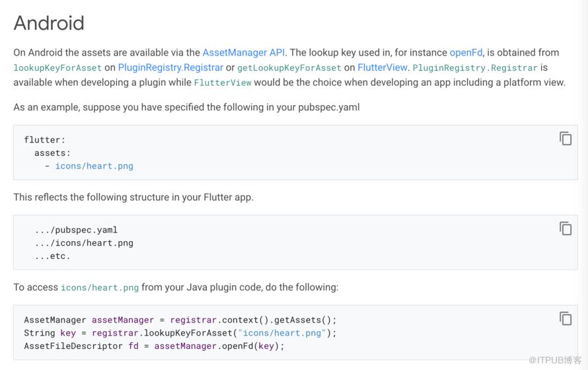Open the FlutterView link
Screen dimensions: 588x370
pos(382,67)
